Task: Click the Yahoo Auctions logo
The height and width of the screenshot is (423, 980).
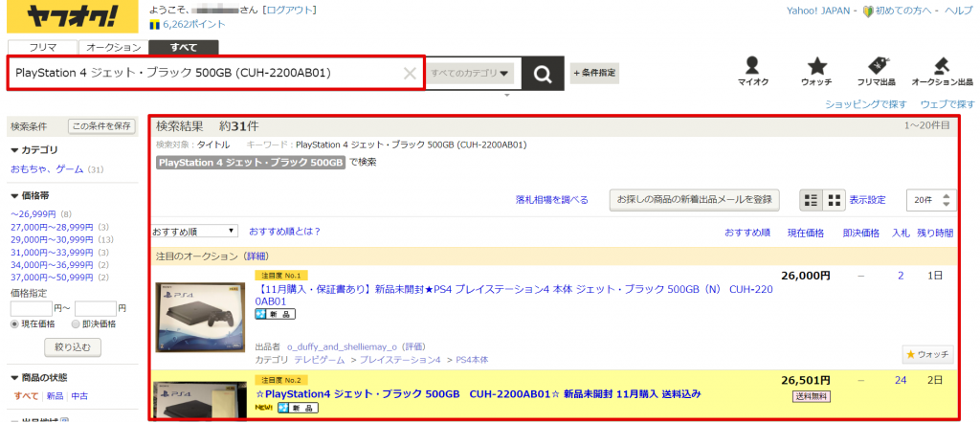Action: coord(73,18)
